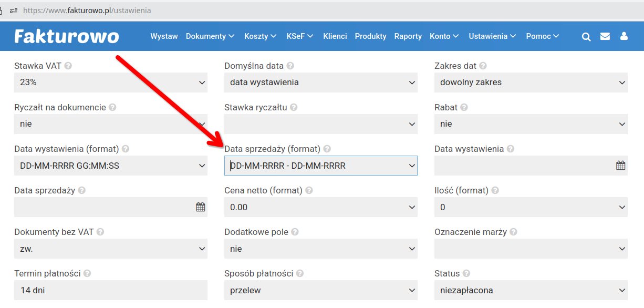Open the KSeF navigation menu
The width and height of the screenshot is (644, 308).
(299, 36)
